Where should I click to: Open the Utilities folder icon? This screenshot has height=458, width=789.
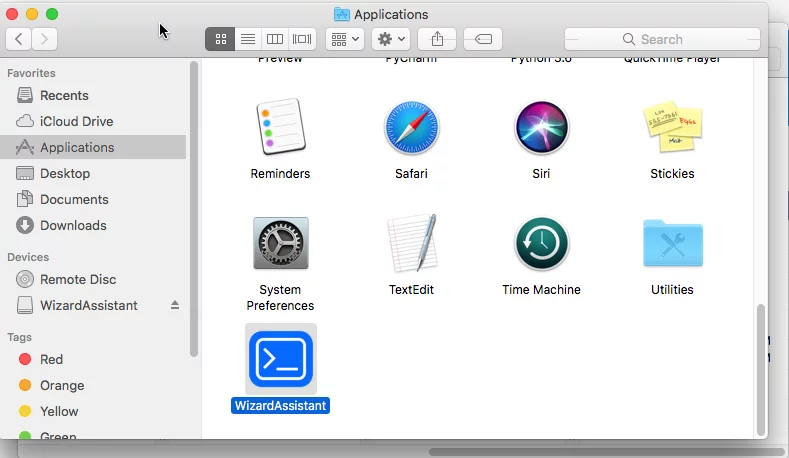[673, 243]
